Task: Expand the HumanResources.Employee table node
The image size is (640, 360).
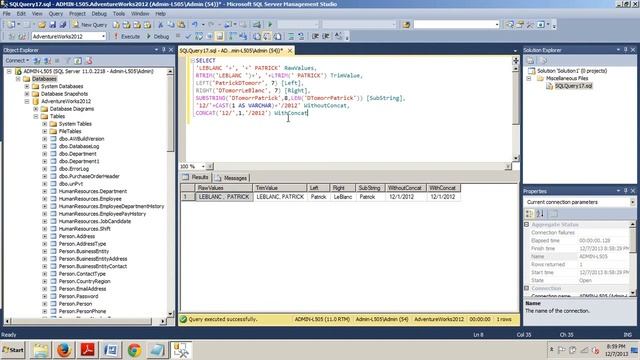Action: (x=44, y=199)
